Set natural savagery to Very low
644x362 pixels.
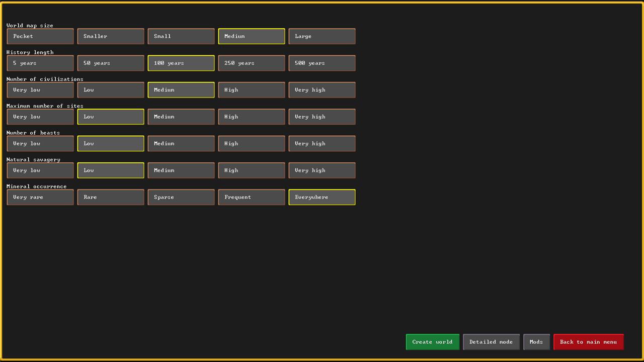pyautogui.click(x=40, y=170)
